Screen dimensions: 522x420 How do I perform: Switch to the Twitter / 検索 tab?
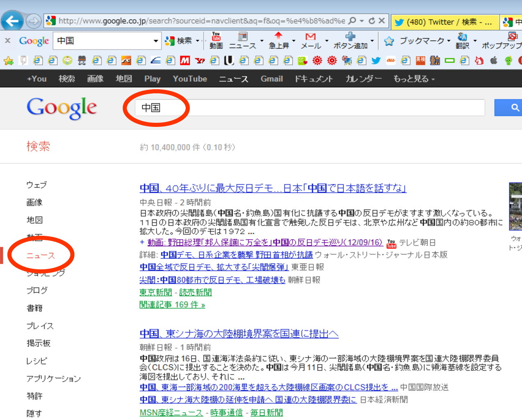(x=445, y=22)
